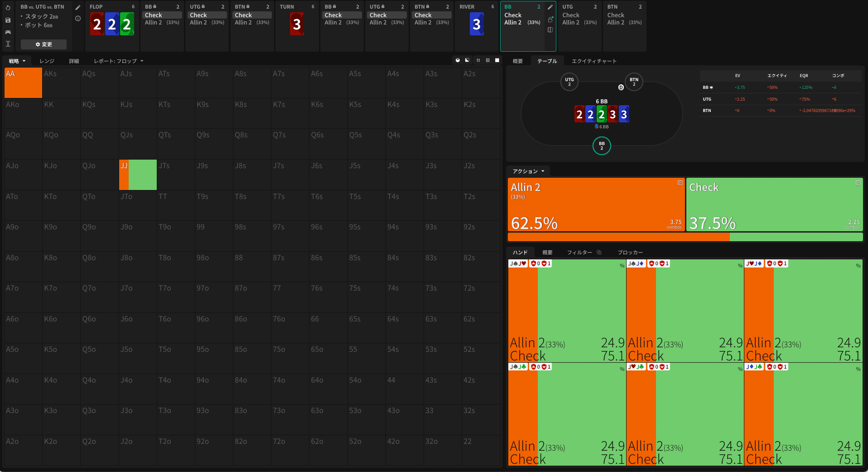The height and width of the screenshot is (472, 868).
Task: Select the JJ cell in the hand matrix
Action: 138,175
